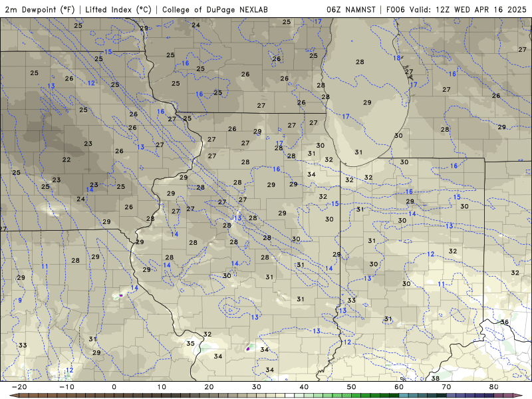
Task: Click the 40 label on color scale
Action: click(304, 387)
